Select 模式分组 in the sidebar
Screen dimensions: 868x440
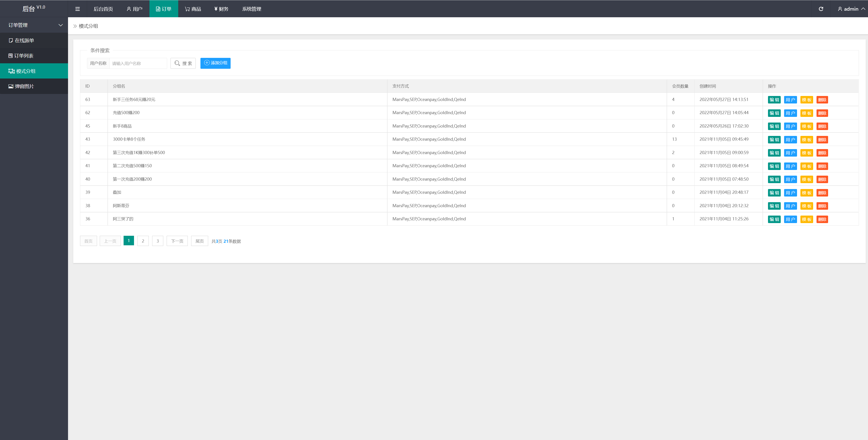(26, 71)
